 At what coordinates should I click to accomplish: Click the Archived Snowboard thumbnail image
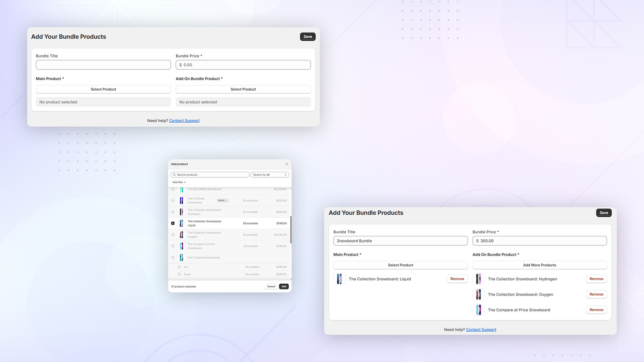click(182, 200)
